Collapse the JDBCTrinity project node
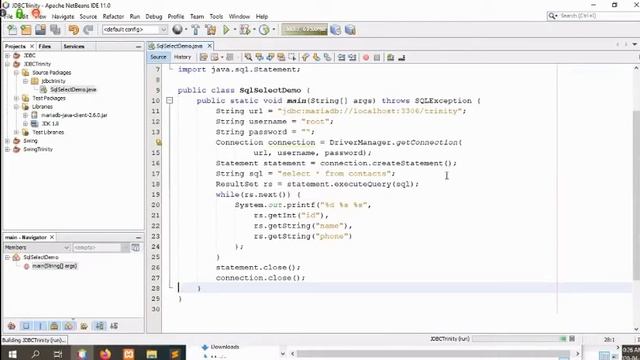640x360 pixels. pyautogui.click(x=7, y=64)
